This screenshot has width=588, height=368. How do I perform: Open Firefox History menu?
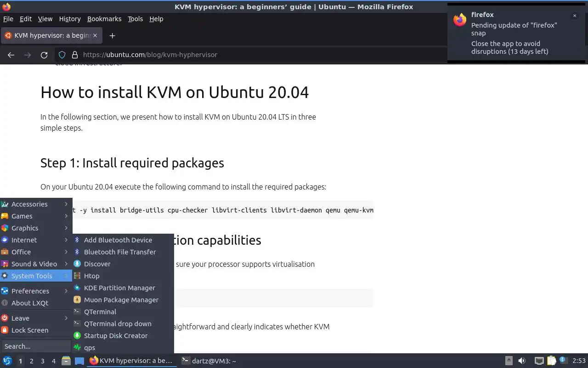tap(70, 19)
